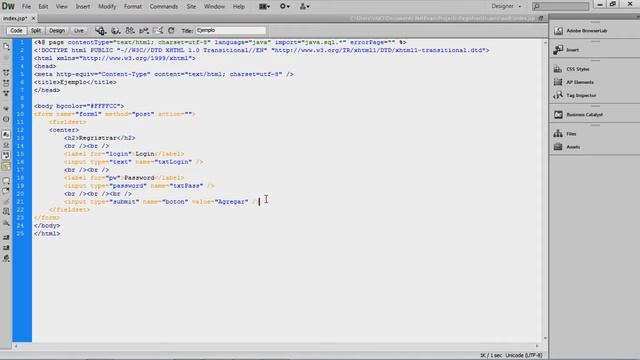Screen dimensions: 640x360
Task: Click the Select Parent Tag icon
Action: [x=6, y=109]
